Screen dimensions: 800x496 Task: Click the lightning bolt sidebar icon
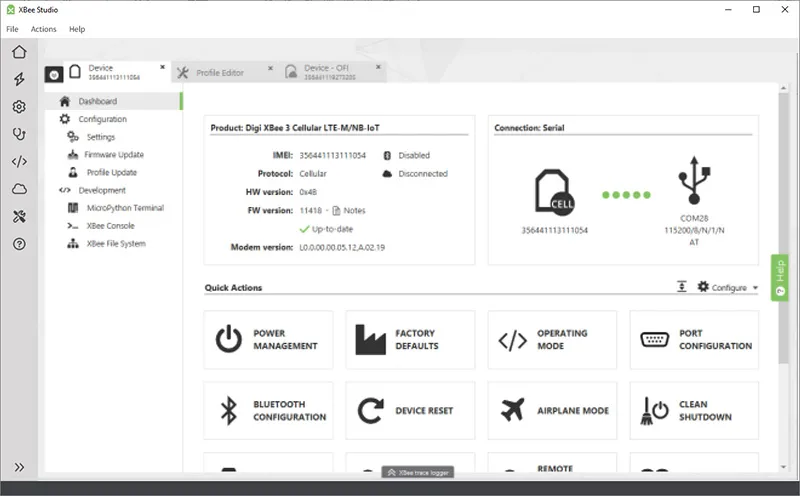[x=19, y=79]
